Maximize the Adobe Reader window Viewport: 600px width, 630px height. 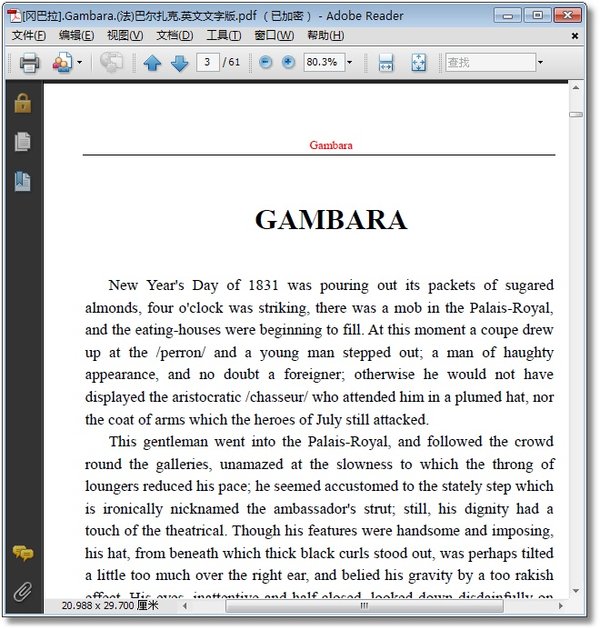(537, 16)
